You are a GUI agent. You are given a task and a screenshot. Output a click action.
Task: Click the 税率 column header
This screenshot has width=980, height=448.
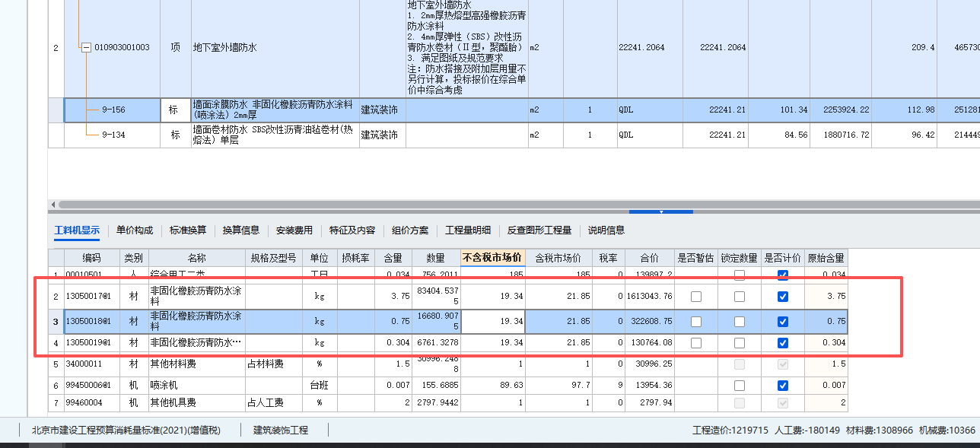pos(608,258)
